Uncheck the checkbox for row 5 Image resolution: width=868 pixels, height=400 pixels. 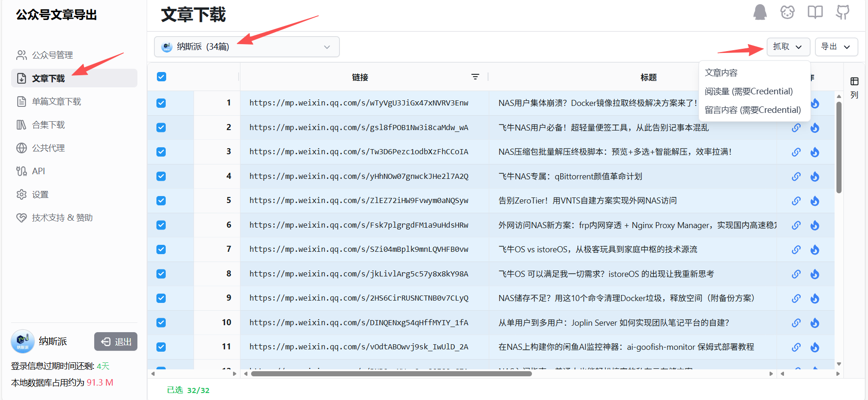[161, 201]
